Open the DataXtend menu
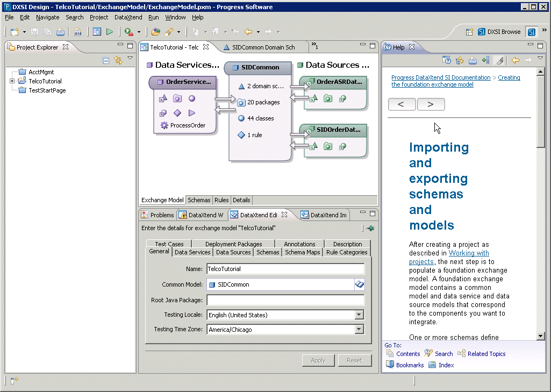 point(128,17)
